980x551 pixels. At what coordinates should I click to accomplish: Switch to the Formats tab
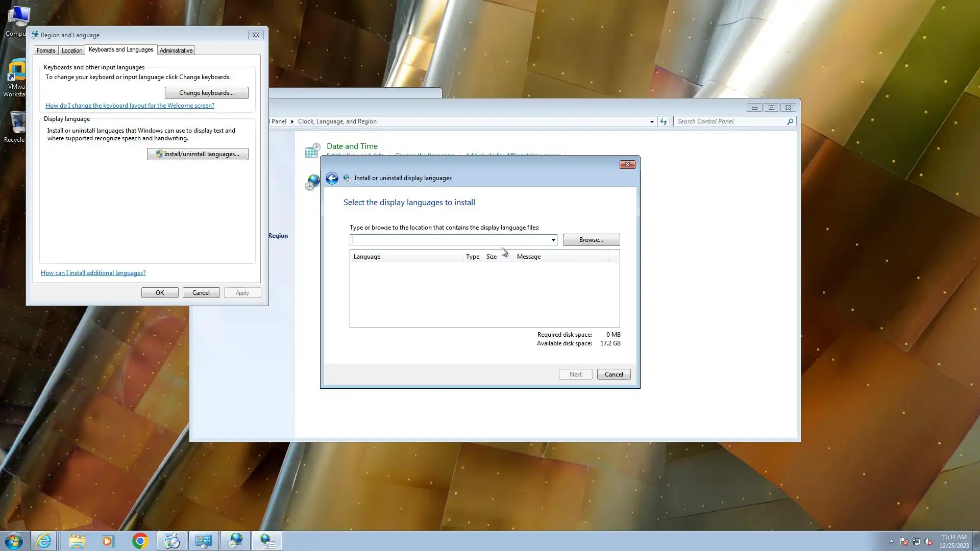(x=46, y=51)
